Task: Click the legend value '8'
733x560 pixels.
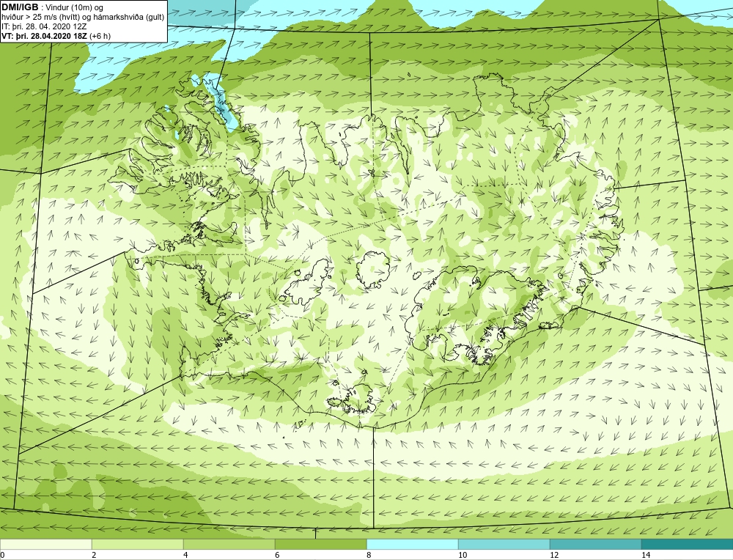Action: [x=369, y=555]
